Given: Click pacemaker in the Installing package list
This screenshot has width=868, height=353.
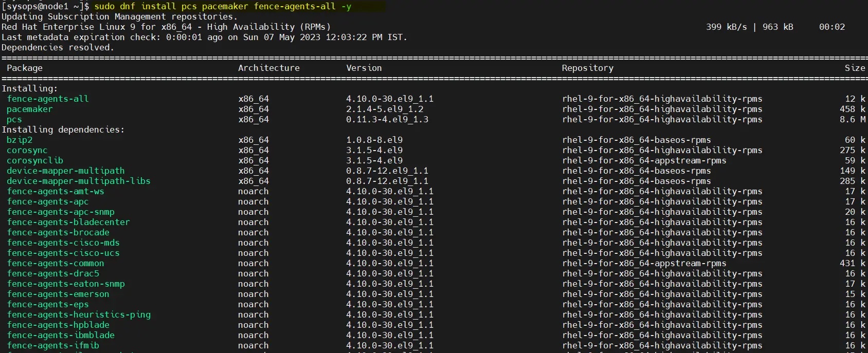Looking at the screenshot, I should [x=29, y=109].
